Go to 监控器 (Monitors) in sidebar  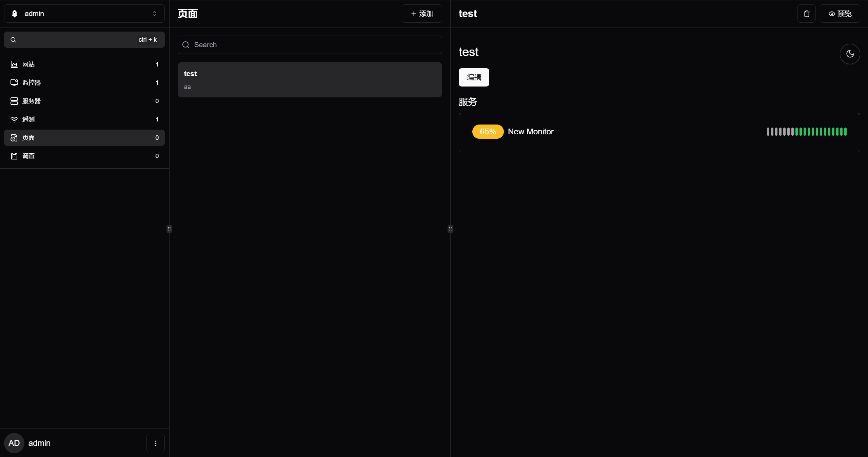tap(32, 83)
